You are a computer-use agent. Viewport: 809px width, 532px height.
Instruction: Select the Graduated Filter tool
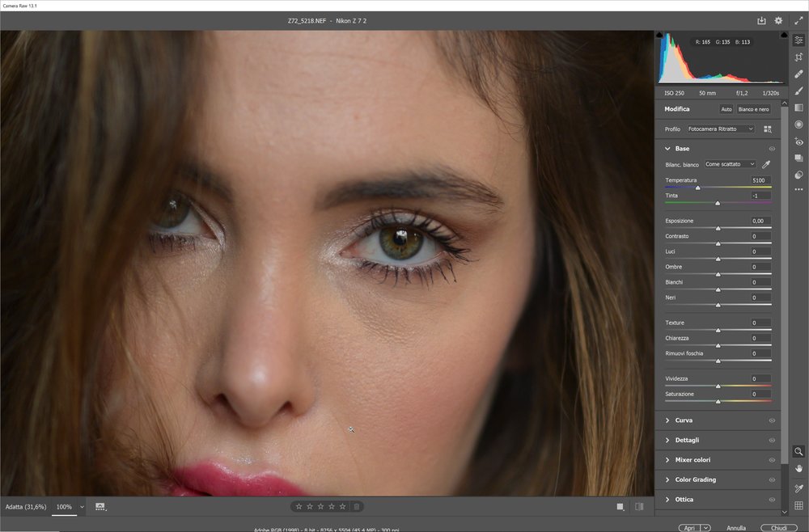coord(798,108)
